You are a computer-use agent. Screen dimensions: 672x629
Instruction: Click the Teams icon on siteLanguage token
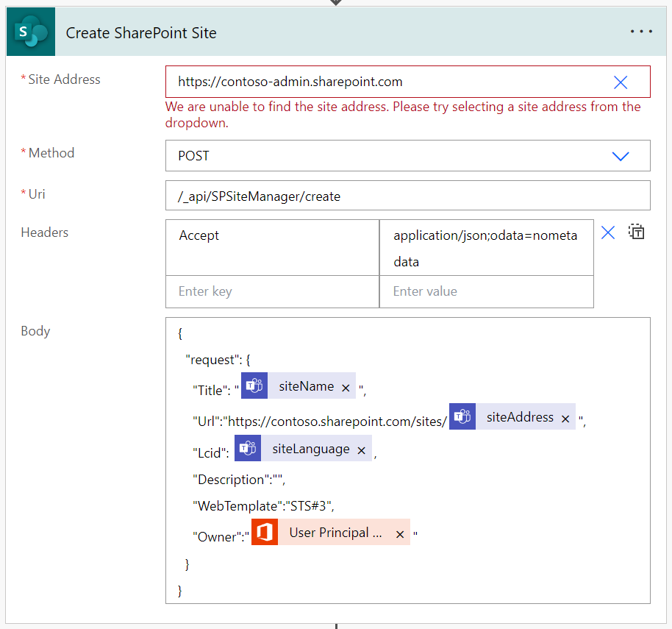tap(248, 448)
